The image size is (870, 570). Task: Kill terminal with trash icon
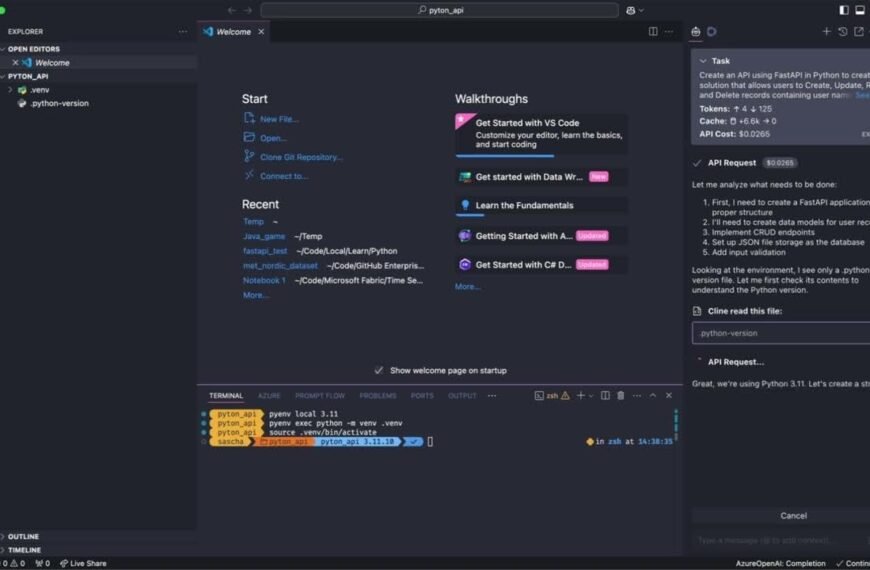621,396
